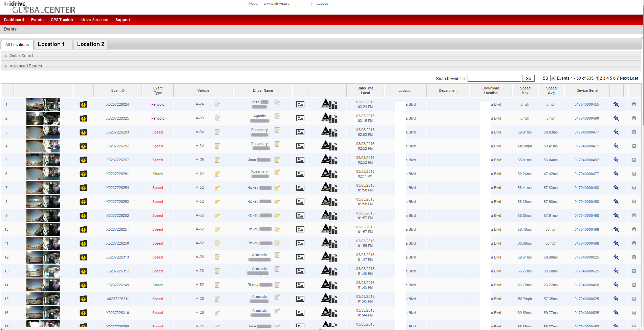This screenshot has width=644, height=330.
Task: Pin event X0237226254 with the pushpin icon
Action: click(x=616, y=188)
